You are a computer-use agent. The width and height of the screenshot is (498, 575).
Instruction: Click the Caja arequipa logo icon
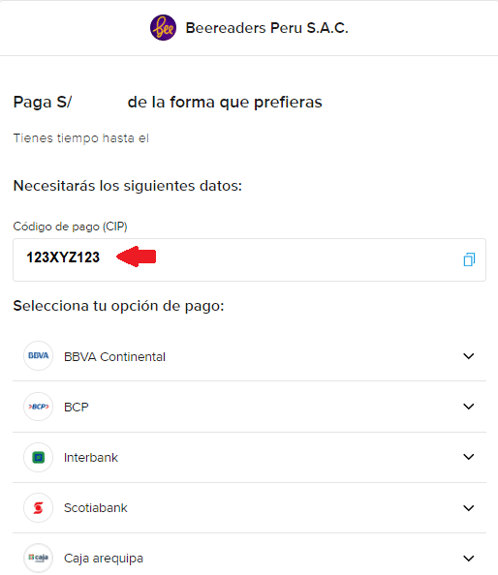point(38,558)
